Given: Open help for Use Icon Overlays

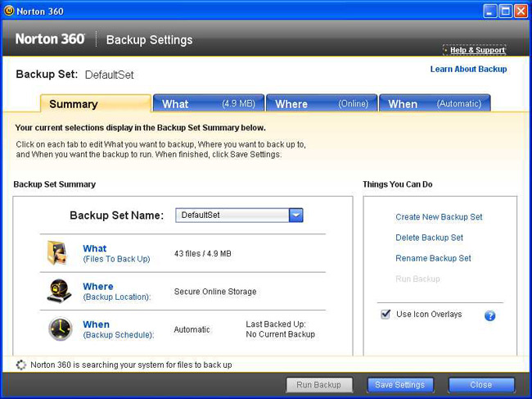Looking at the screenshot, I should [x=489, y=315].
